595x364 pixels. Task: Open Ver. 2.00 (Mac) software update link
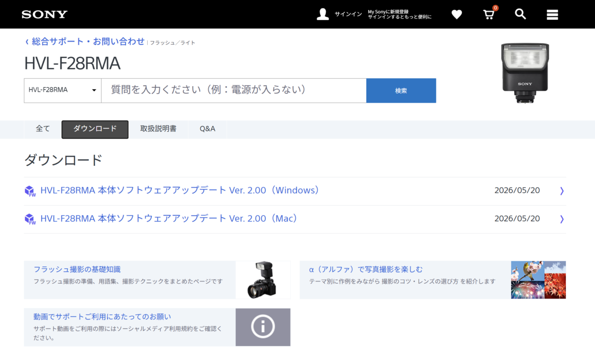(169, 219)
